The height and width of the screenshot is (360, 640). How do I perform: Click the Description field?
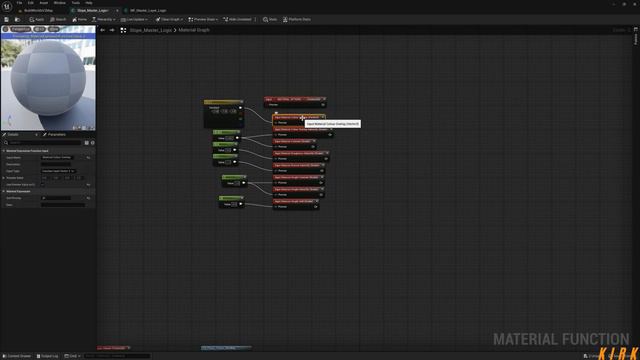coord(56,164)
